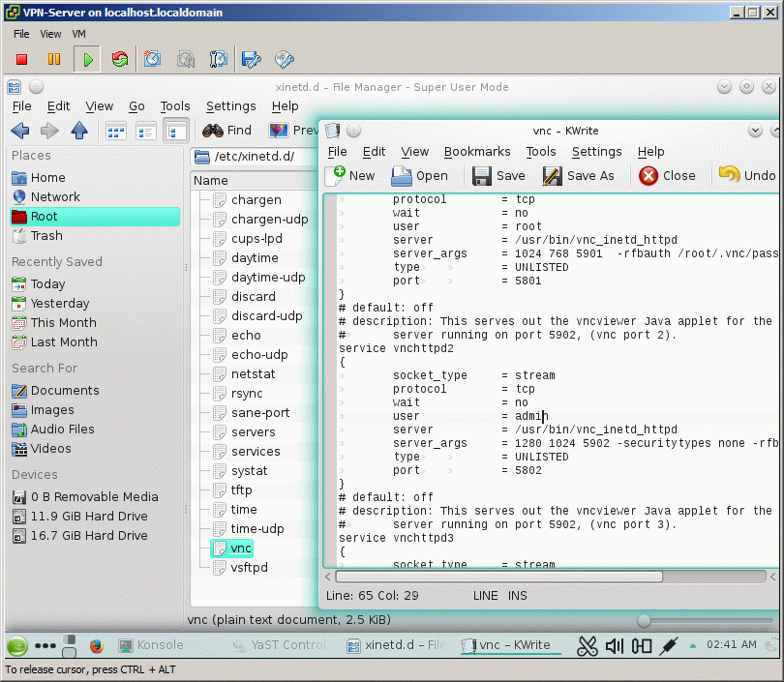The height and width of the screenshot is (682, 784).
Task: Click the red stop VM button
Action: (22, 60)
